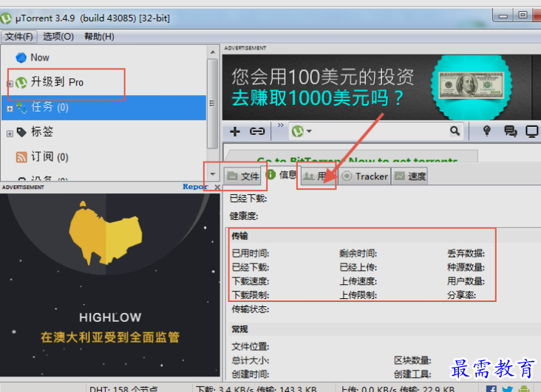Click the Add Torrent from URL link icon

pos(257,131)
